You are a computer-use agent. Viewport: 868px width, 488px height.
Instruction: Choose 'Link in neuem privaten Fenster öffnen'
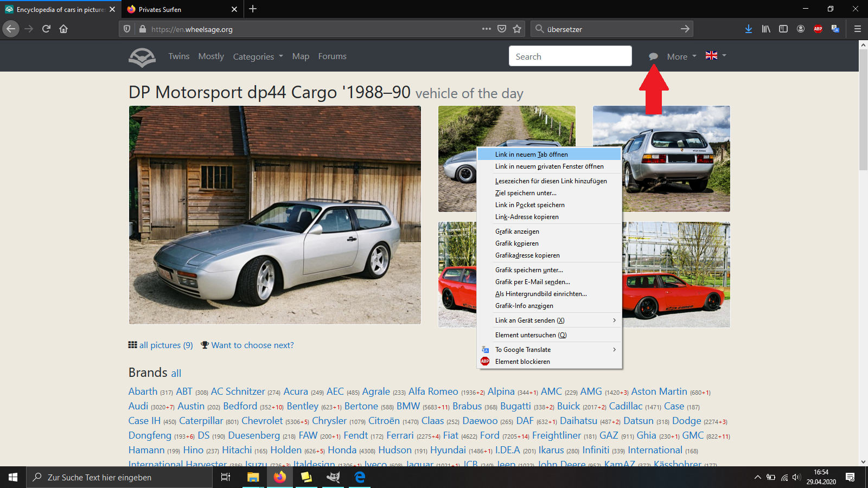click(x=549, y=166)
